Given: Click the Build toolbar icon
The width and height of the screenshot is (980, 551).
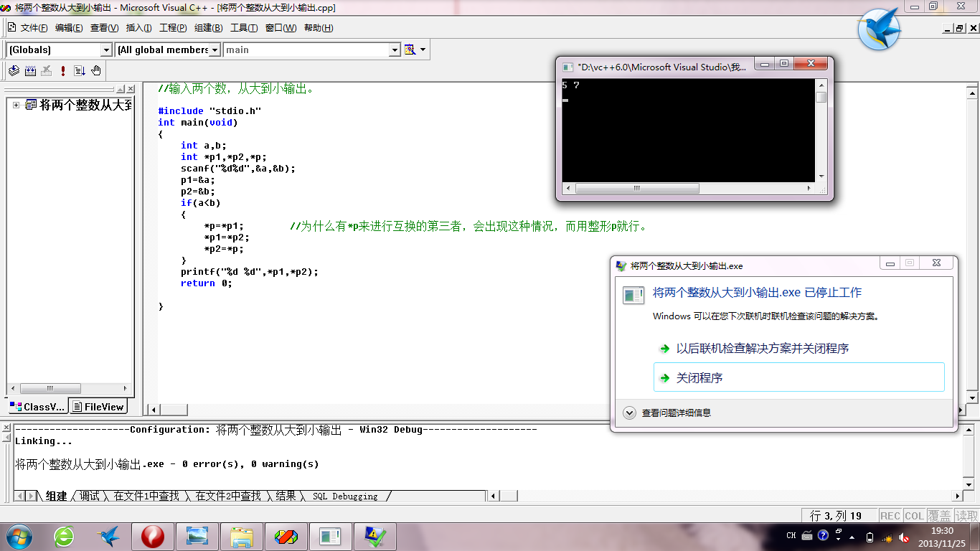Looking at the screenshot, I should pyautogui.click(x=30, y=70).
